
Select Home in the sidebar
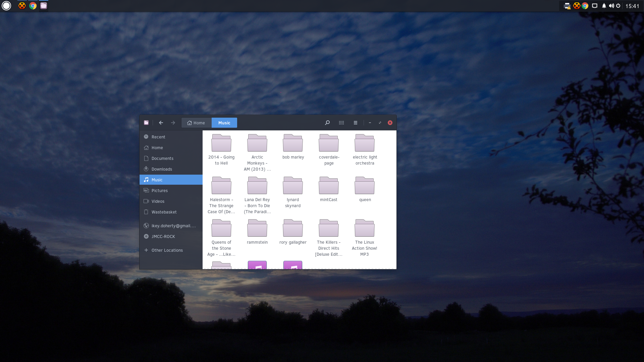click(x=171, y=147)
